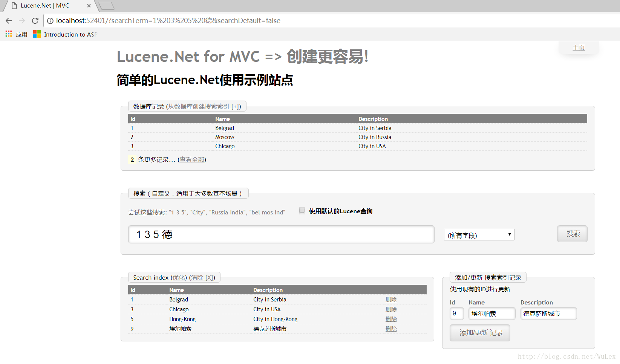The width and height of the screenshot is (620, 364).
Task: Click 添加/更新 记录 button
Action: [x=480, y=333]
